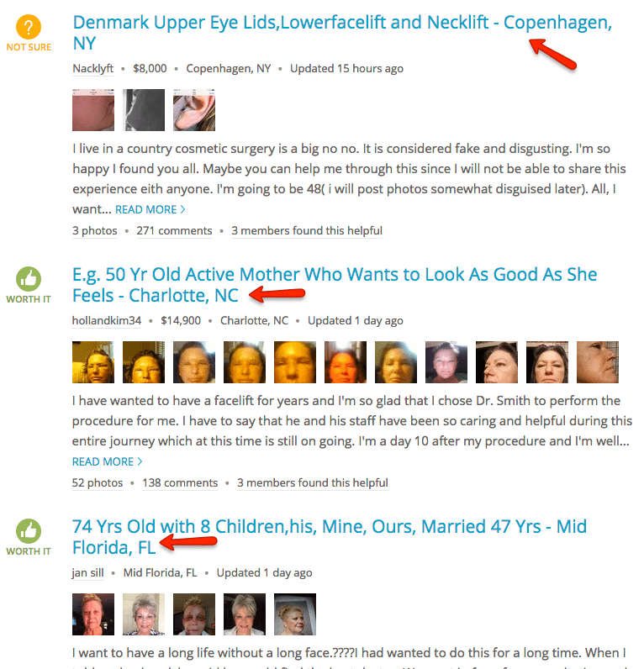Open jan sill's profile link
This screenshot has width=644, height=669.
coord(88,573)
